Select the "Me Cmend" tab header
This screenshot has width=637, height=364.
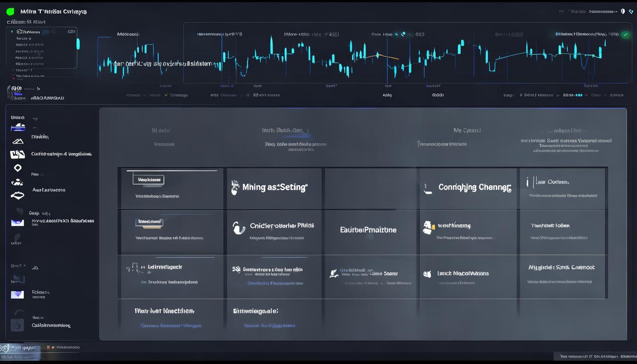pyautogui.click(x=466, y=130)
